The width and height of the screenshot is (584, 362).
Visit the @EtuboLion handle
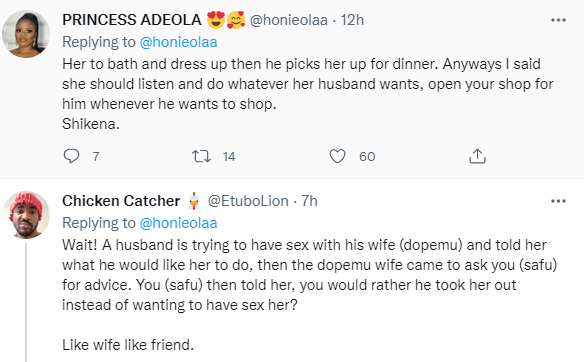point(248,201)
